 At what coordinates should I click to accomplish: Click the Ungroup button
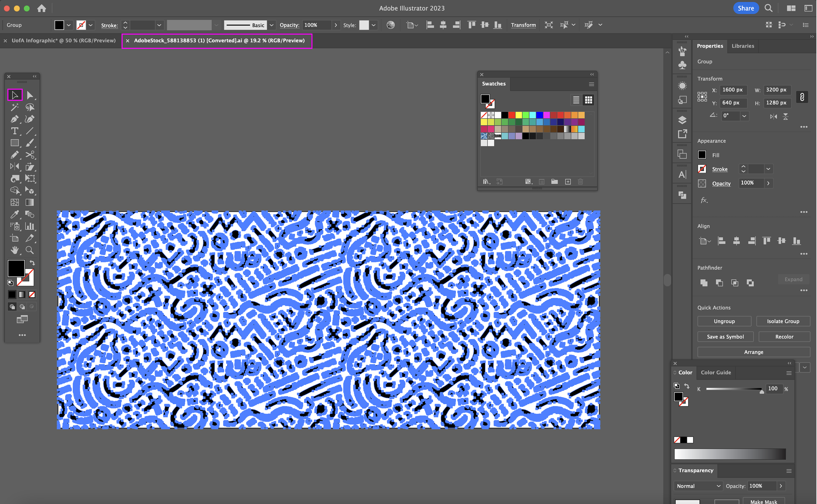click(724, 321)
